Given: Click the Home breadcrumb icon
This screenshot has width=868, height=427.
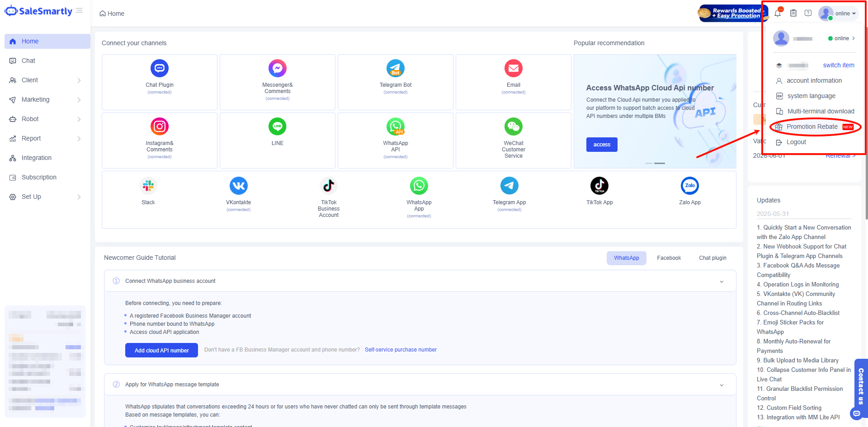Looking at the screenshot, I should (103, 14).
